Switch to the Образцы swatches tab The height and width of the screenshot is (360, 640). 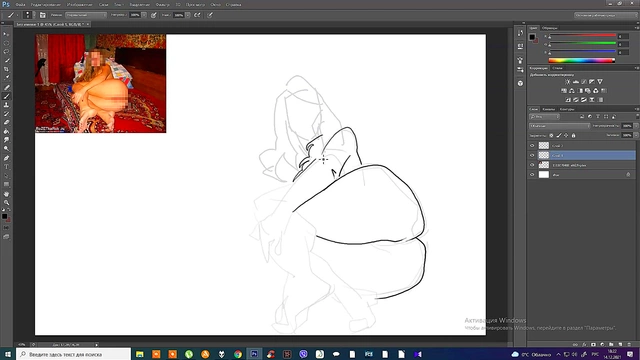click(x=550, y=28)
